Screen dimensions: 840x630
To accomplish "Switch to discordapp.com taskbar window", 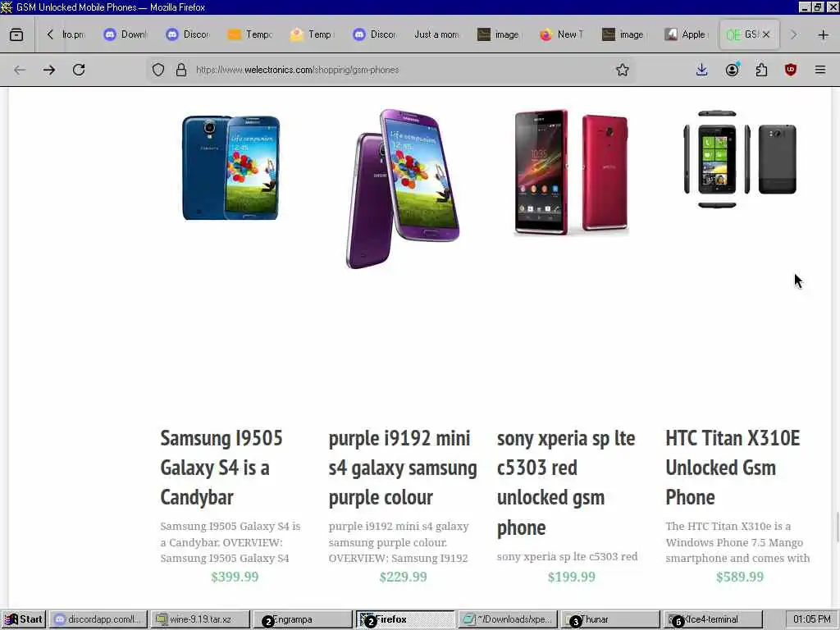I will click(x=98, y=619).
